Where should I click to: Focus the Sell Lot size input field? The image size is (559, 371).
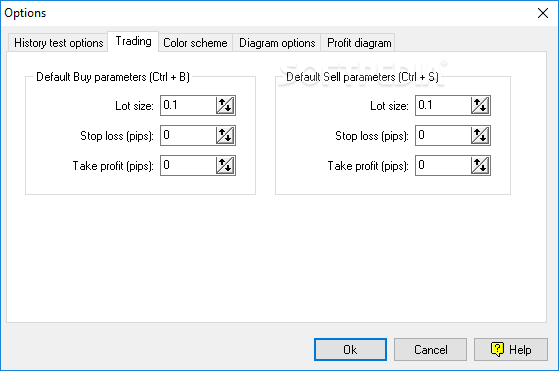(x=443, y=105)
